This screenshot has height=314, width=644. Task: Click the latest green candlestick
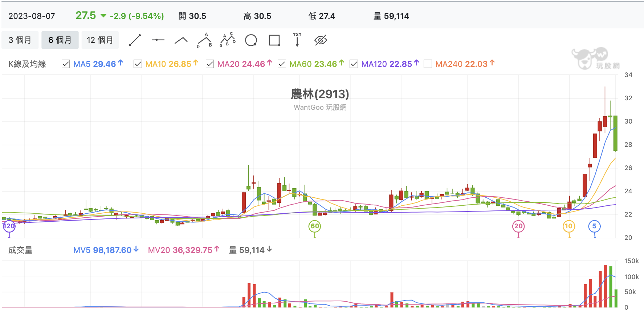click(615, 133)
